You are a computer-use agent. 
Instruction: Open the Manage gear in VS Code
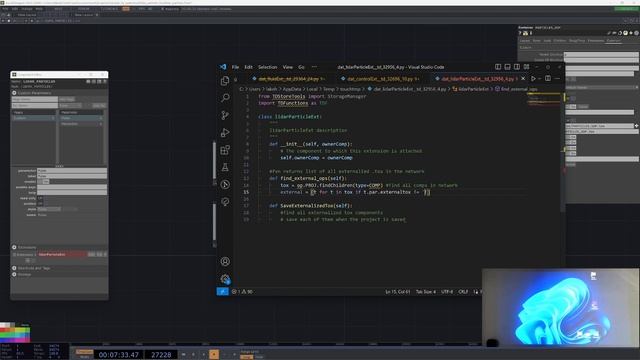click(225, 279)
